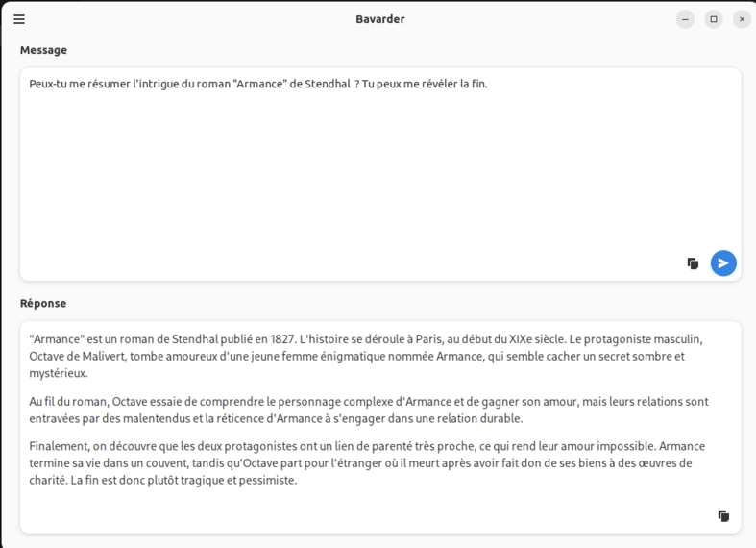This screenshot has height=548, width=756.
Task: Close the Bavarder window
Action: (742, 19)
